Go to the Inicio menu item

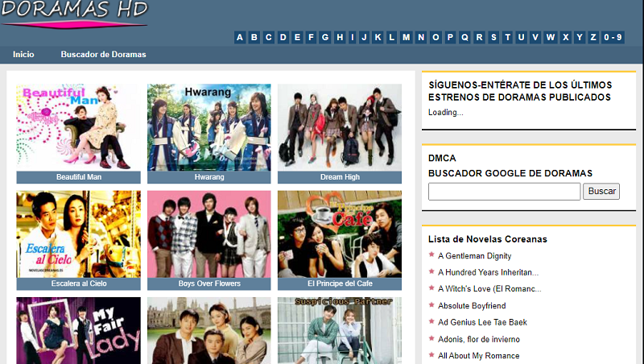pyautogui.click(x=23, y=55)
